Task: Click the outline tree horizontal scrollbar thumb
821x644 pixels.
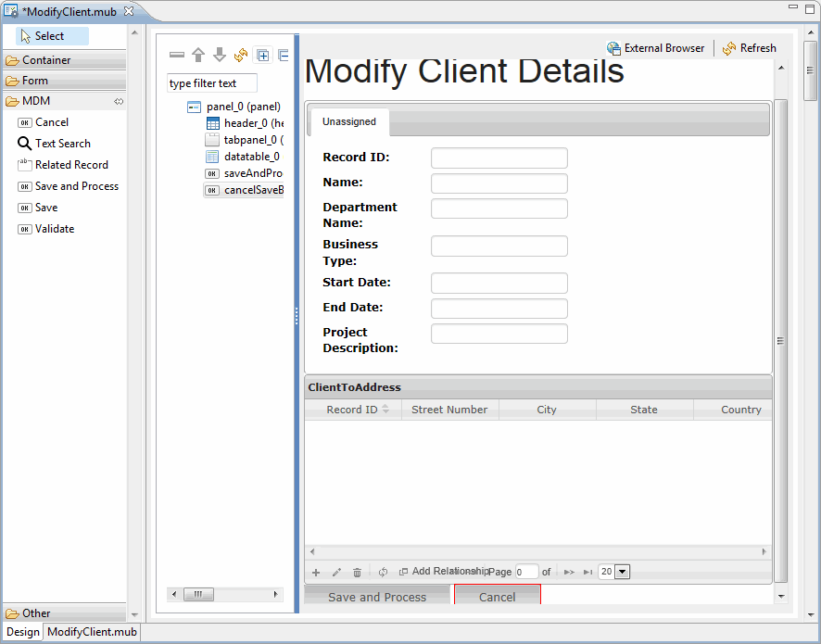Action: [x=198, y=594]
